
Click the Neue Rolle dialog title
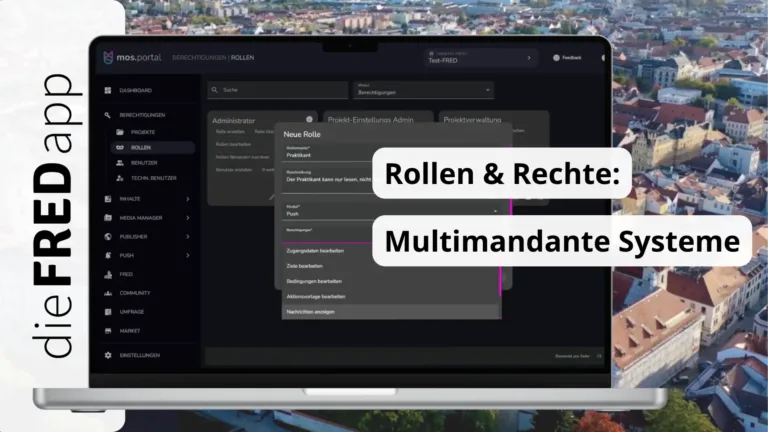tap(302, 134)
